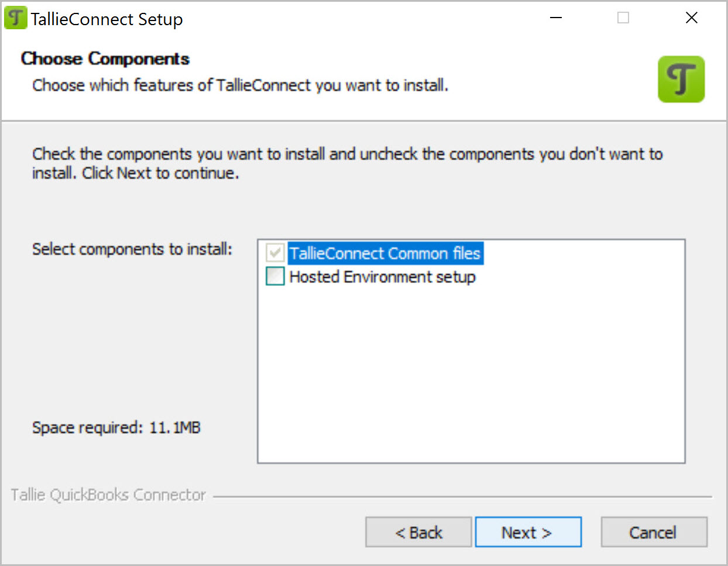
Task: Click the Select components to install label
Action: click(x=132, y=249)
